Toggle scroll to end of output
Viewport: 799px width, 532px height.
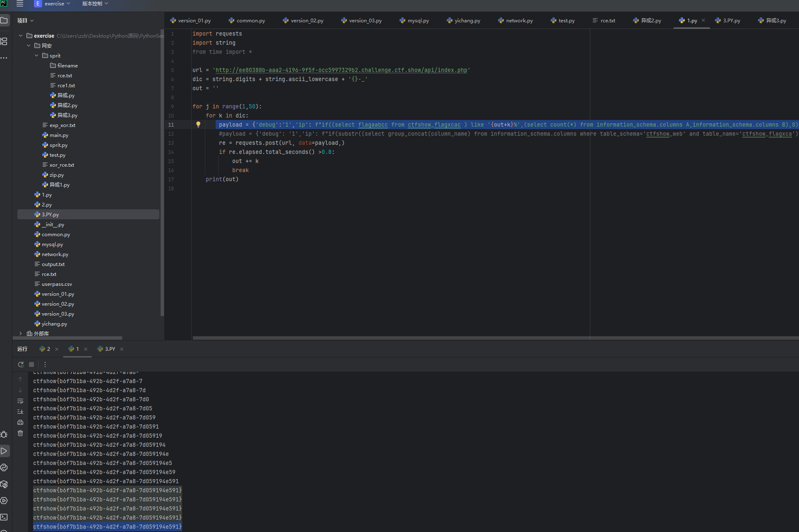(20, 412)
